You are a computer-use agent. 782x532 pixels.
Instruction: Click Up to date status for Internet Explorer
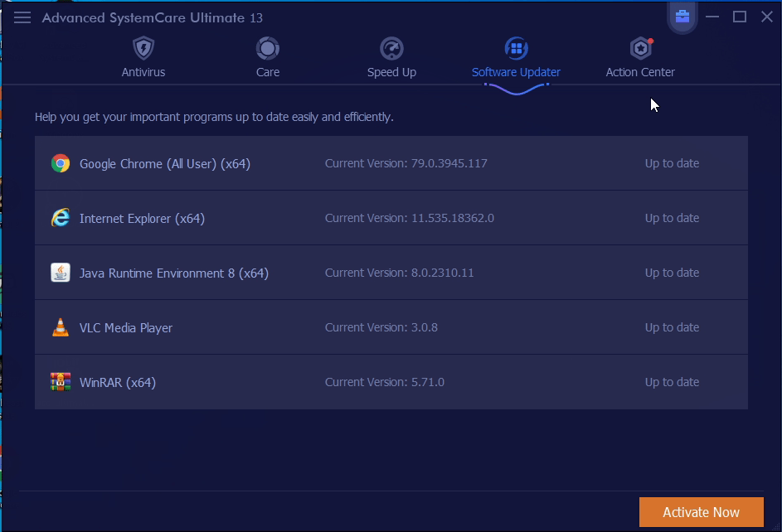(672, 218)
